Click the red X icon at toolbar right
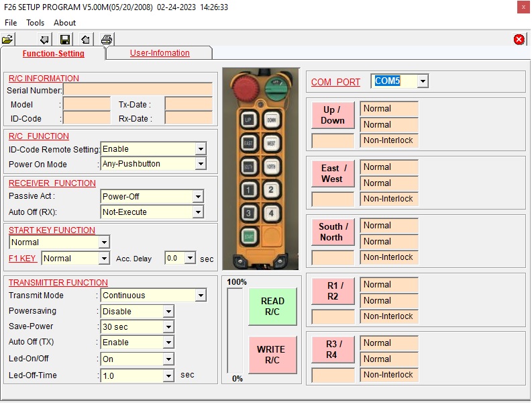 [519, 40]
